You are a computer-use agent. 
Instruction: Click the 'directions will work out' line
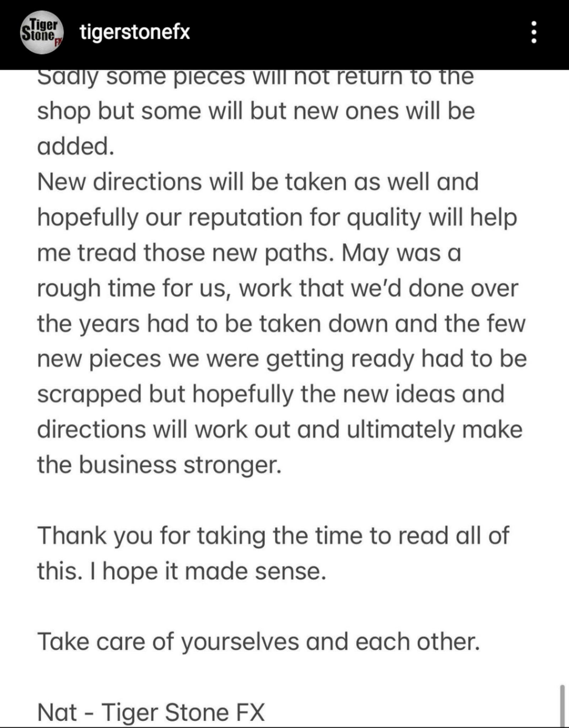(280, 430)
